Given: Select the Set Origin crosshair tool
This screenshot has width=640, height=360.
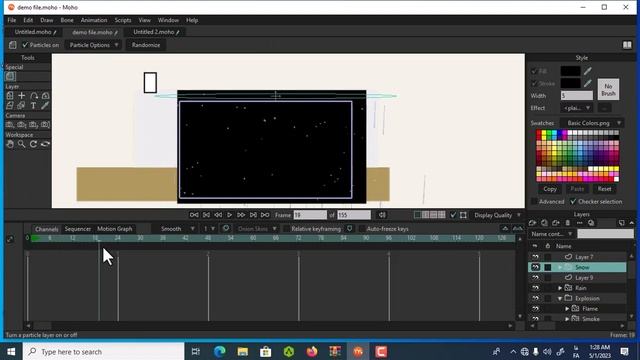Looking at the screenshot, I should [x=22, y=96].
